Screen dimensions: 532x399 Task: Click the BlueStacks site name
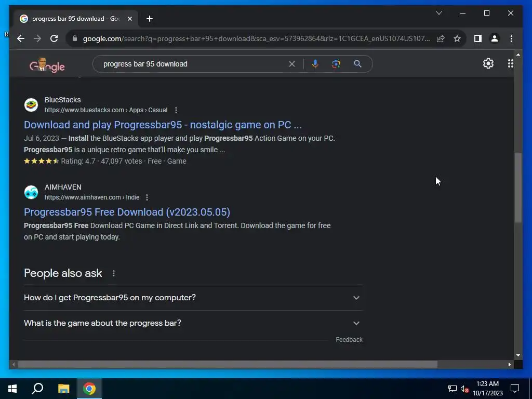pos(63,100)
